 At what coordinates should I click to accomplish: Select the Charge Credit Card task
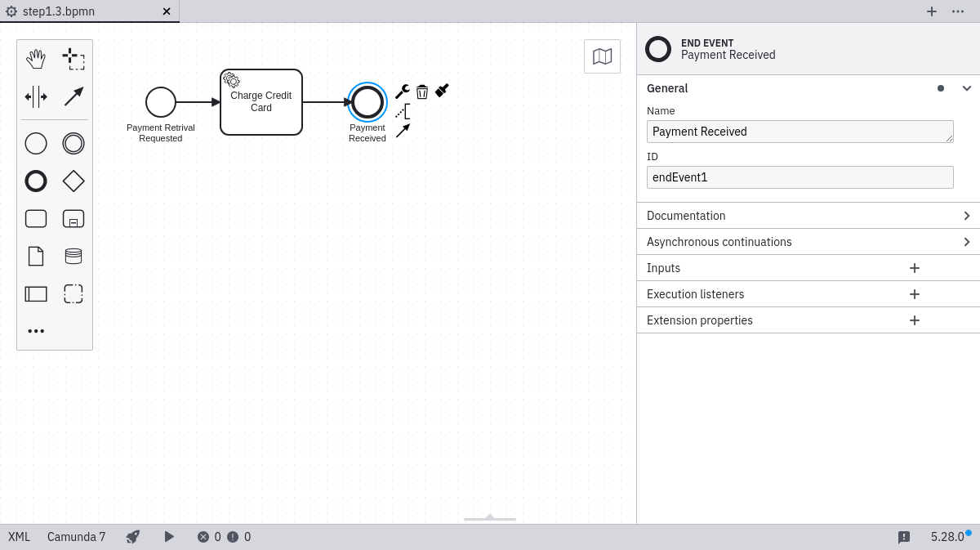[x=261, y=102]
